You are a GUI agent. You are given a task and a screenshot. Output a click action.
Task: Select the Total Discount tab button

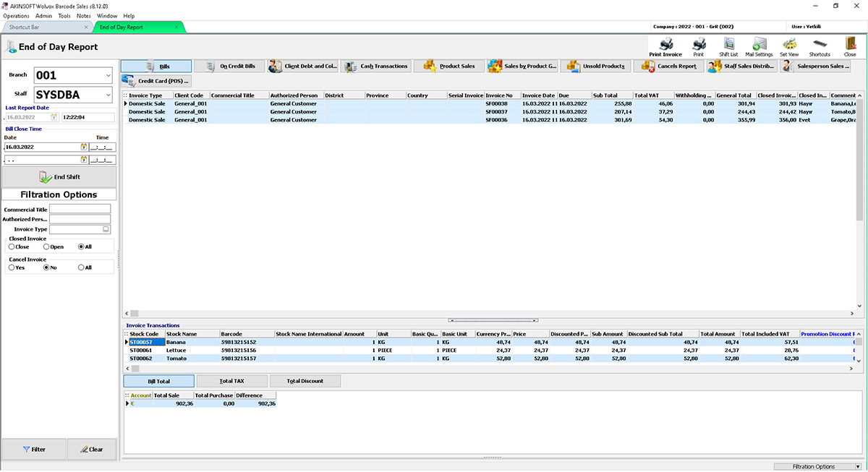(x=305, y=381)
